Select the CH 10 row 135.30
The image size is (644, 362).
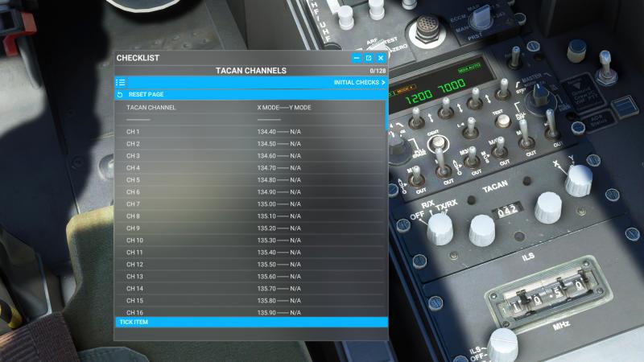250,240
